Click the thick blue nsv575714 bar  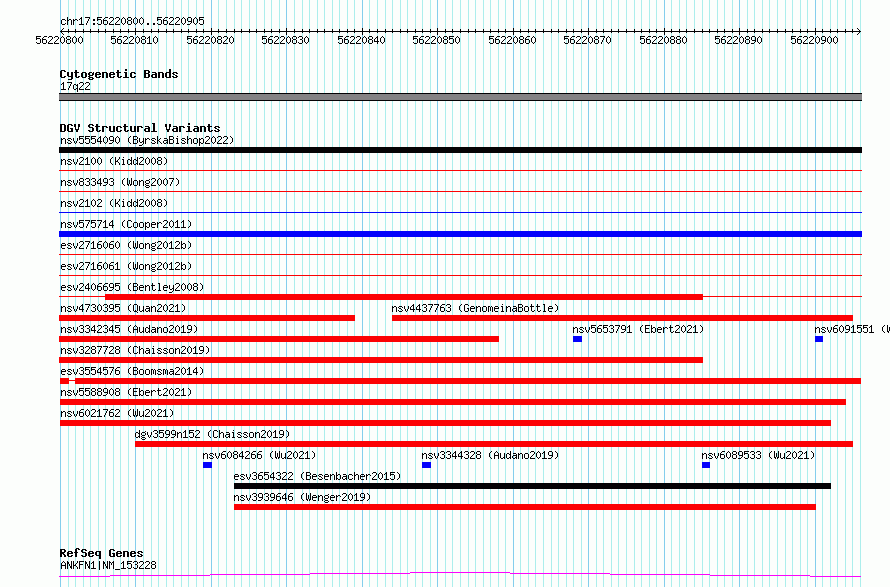pos(460,234)
